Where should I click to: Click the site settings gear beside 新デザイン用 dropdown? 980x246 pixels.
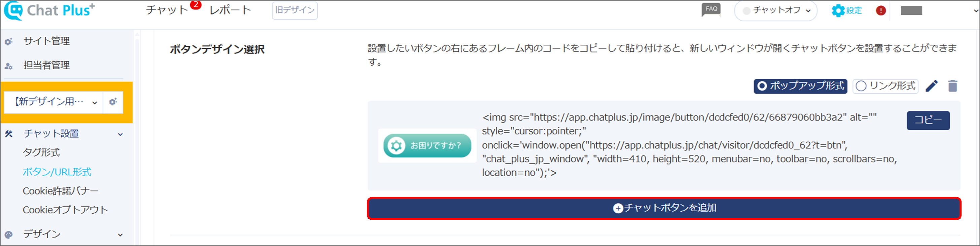tap(113, 102)
